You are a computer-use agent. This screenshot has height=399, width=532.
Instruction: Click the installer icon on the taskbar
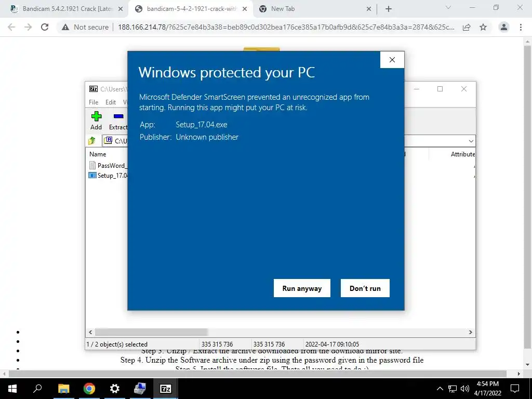(x=140, y=389)
